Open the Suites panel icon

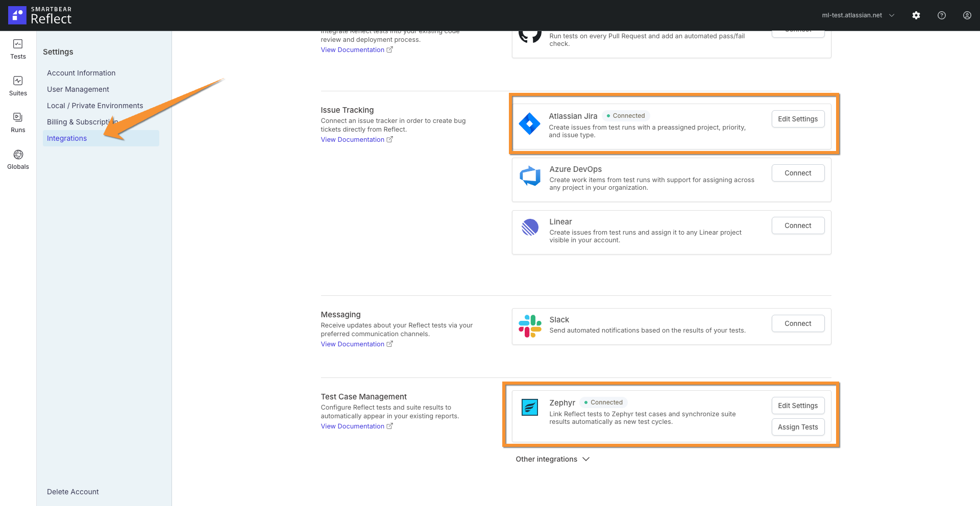pyautogui.click(x=18, y=84)
